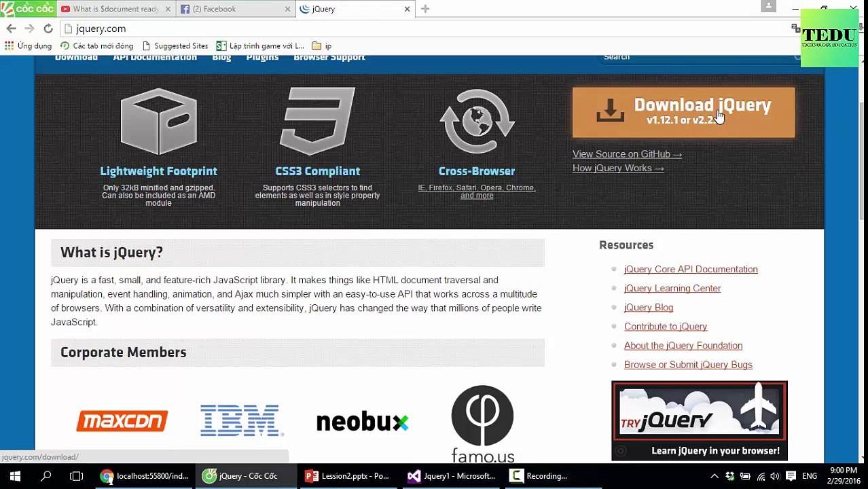
Task: Click the ENG language indicator
Action: point(810,476)
